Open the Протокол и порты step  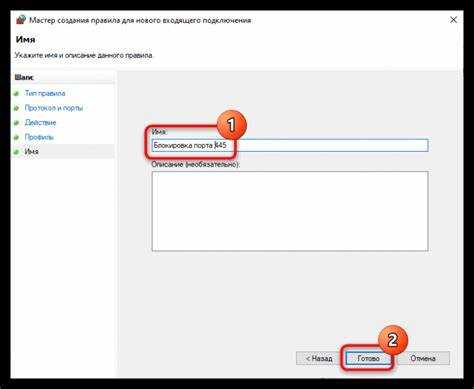pyautogui.click(x=54, y=108)
